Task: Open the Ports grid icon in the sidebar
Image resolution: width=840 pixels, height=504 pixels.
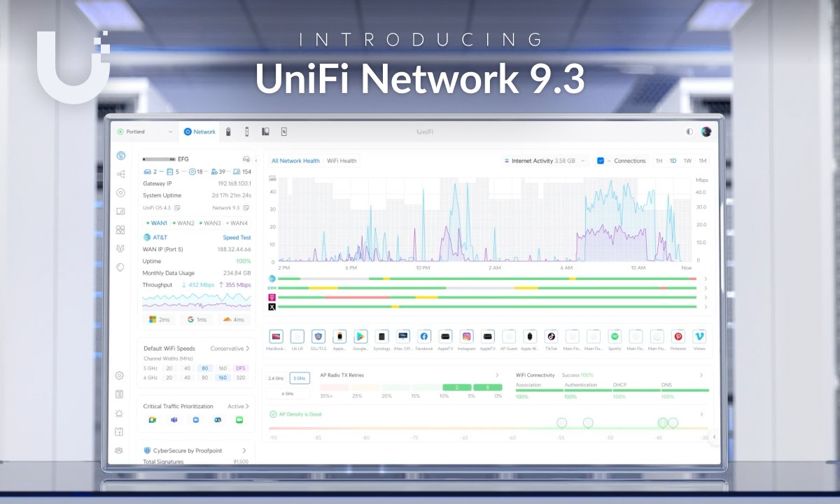Action: (x=120, y=230)
